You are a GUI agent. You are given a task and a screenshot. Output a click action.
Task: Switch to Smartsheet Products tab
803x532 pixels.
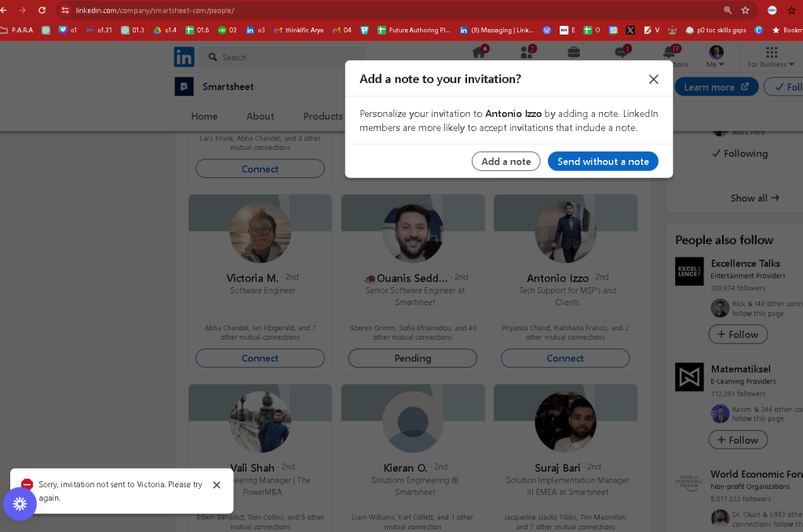[323, 116]
